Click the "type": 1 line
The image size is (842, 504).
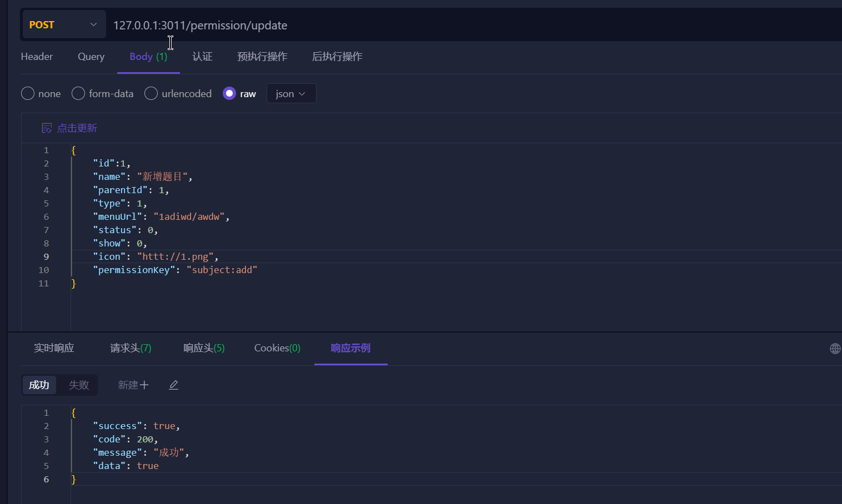pyautogui.click(x=120, y=203)
